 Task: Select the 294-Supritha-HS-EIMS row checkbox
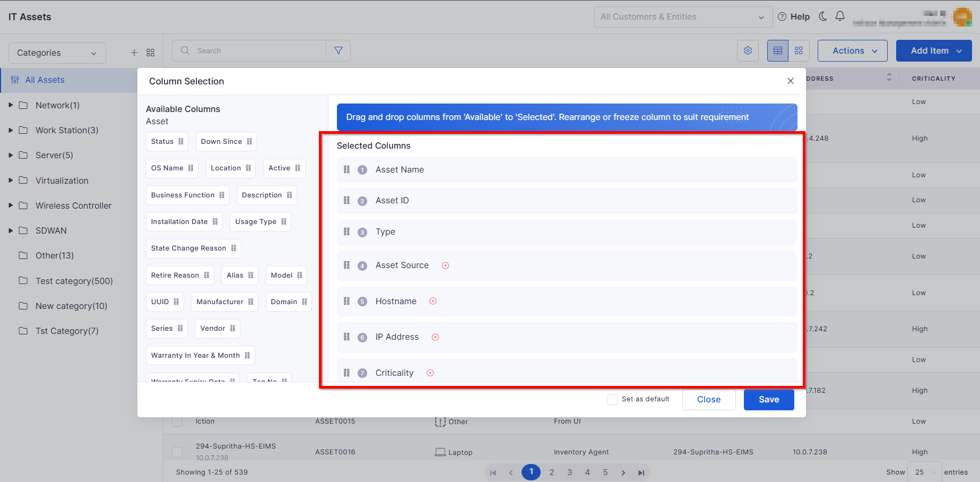177,452
